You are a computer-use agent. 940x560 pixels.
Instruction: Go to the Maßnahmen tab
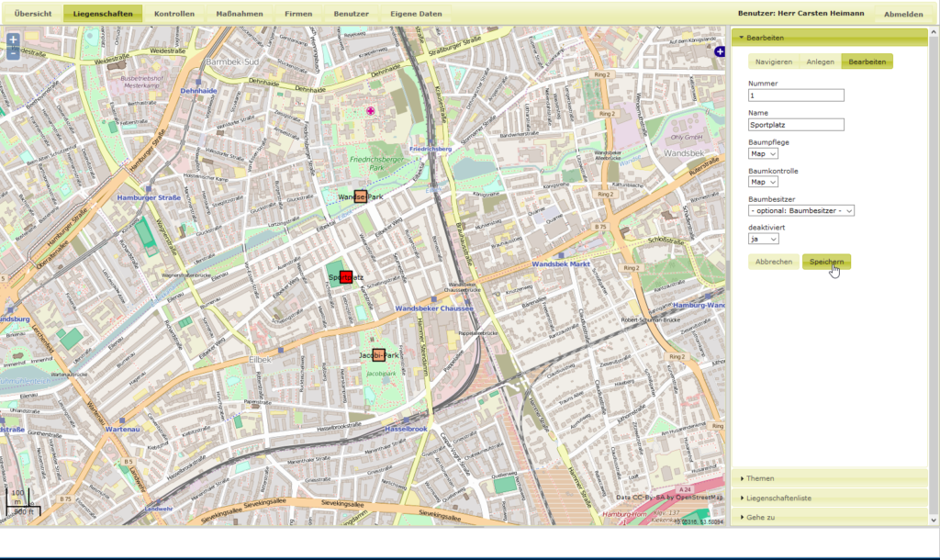tap(240, 14)
